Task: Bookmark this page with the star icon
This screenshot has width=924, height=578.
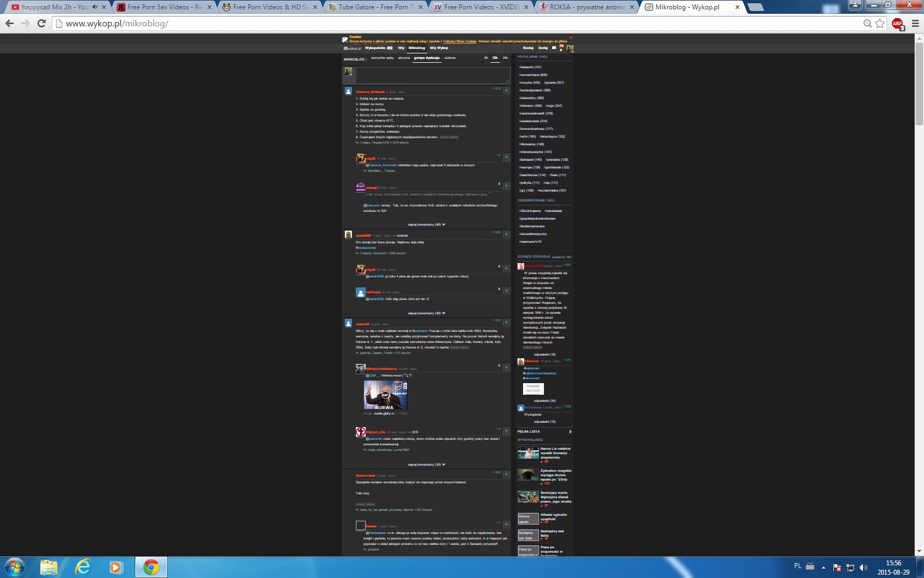Action: (x=880, y=23)
